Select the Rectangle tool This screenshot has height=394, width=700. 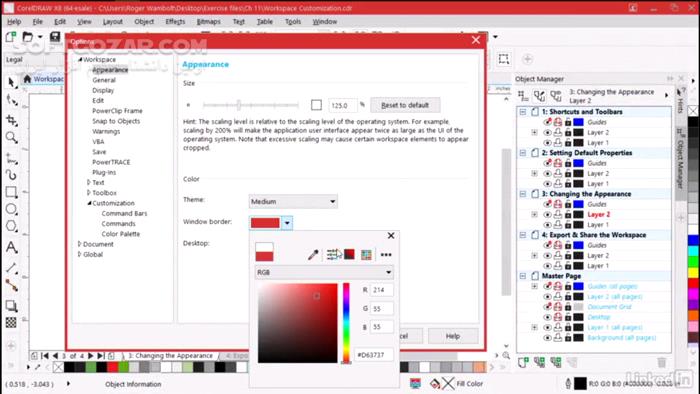pos(12,192)
